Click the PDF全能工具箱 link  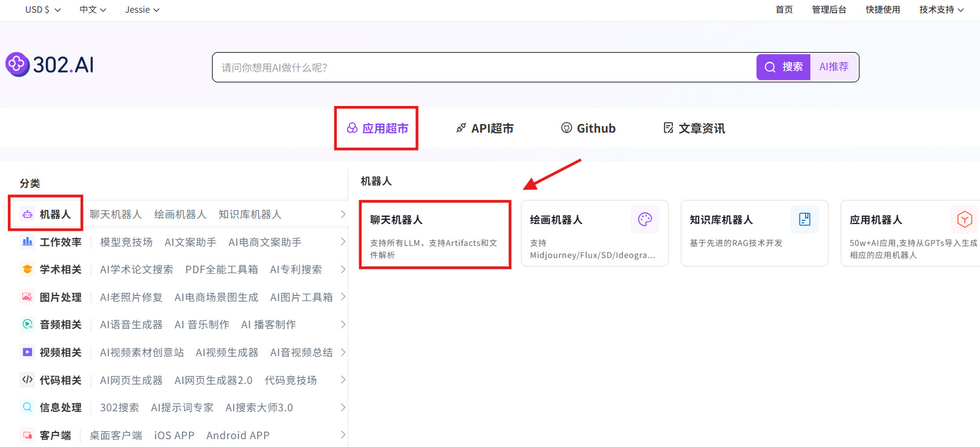pyautogui.click(x=222, y=269)
